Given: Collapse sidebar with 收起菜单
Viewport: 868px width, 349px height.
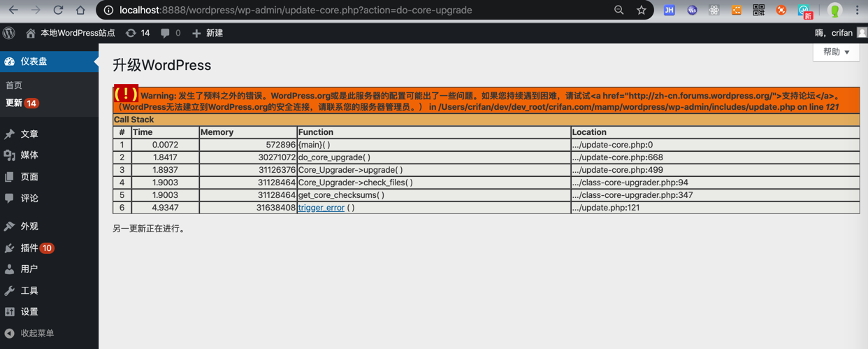Looking at the screenshot, I should [49, 334].
